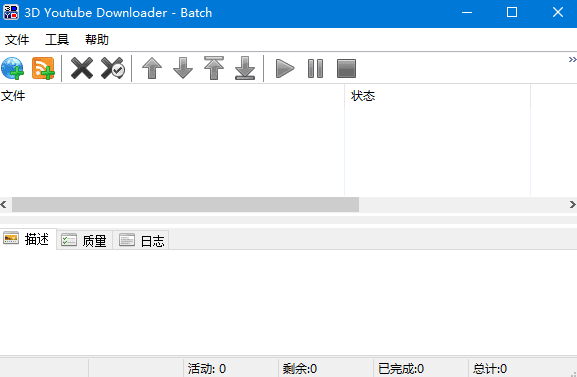Screen dimensions: 577x377
Task: Remove selected item with X icon
Action: tap(82, 68)
